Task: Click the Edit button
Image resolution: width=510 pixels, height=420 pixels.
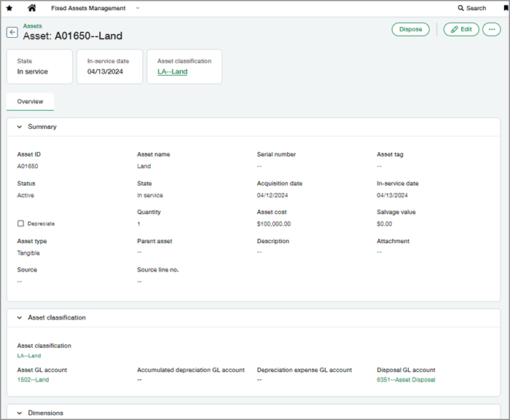Action: click(461, 29)
